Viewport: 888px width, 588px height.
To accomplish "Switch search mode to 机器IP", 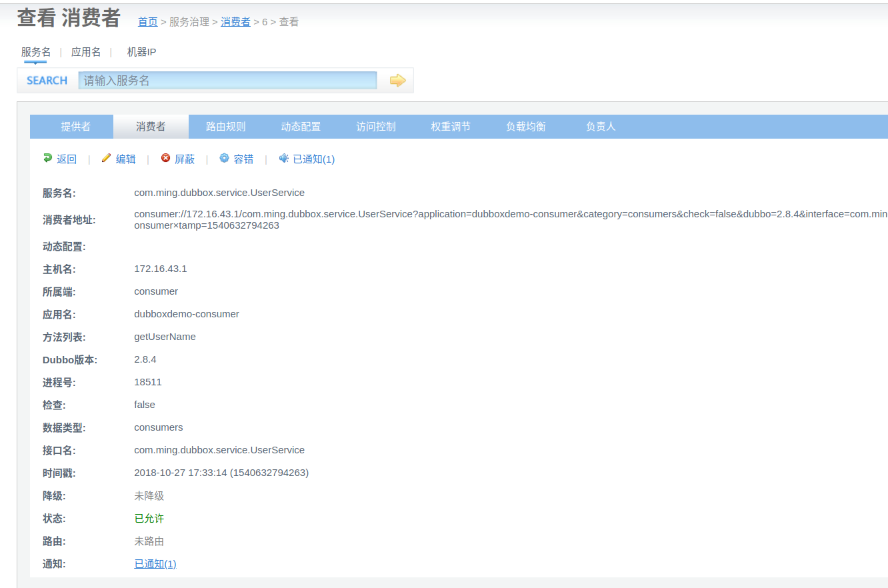I will tap(141, 51).
